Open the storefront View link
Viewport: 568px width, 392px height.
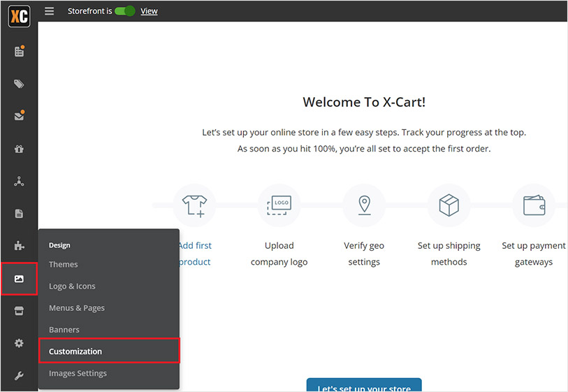click(149, 11)
